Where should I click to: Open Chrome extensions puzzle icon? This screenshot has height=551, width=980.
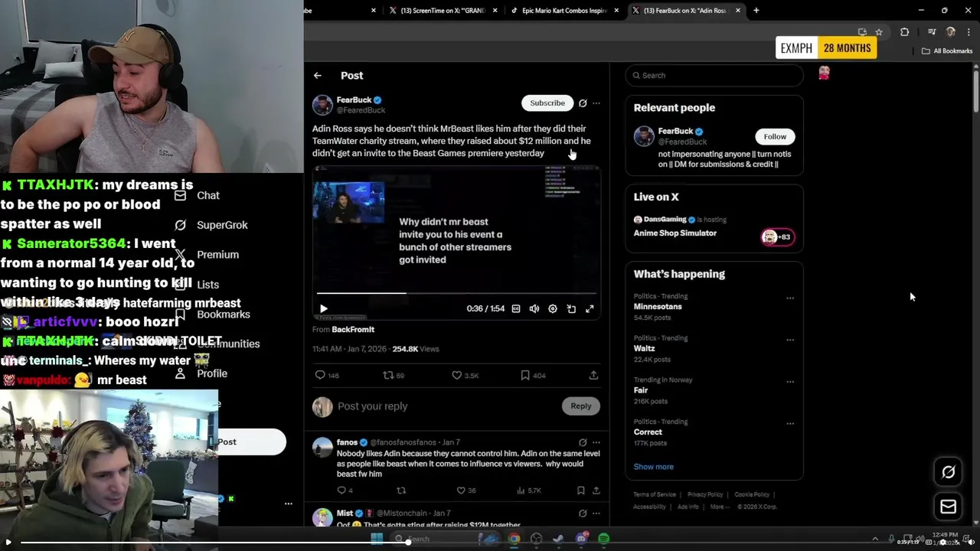click(904, 32)
